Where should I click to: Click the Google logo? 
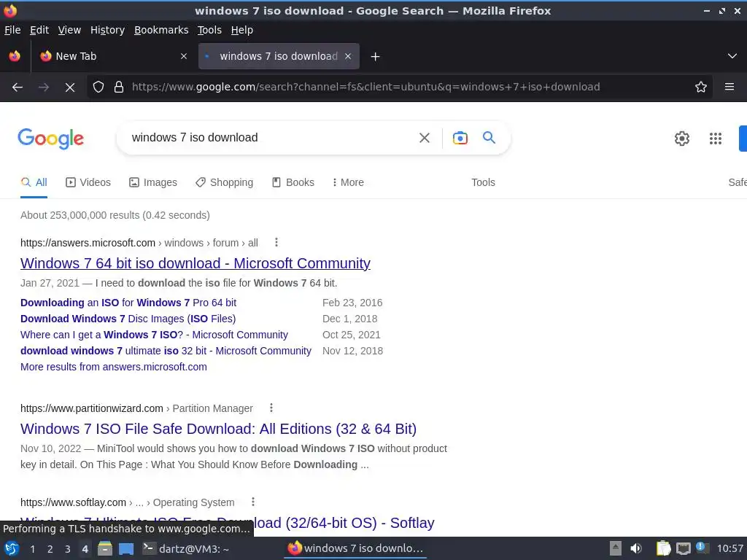click(51, 139)
